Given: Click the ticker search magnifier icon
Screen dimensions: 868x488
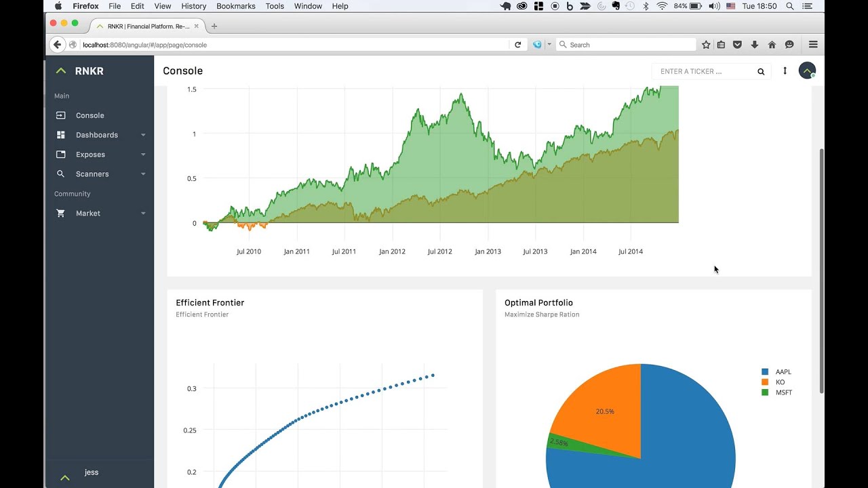Looking at the screenshot, I should click(x=761, y=71).
